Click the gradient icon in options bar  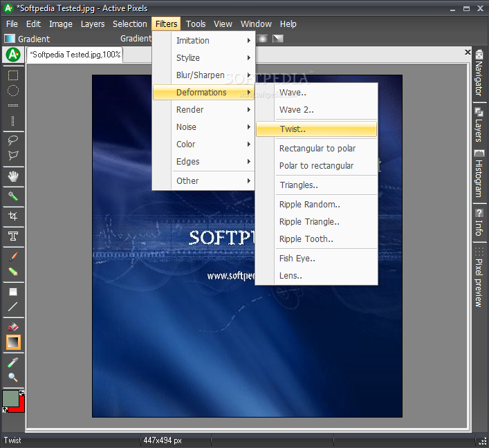click(10, 39)
